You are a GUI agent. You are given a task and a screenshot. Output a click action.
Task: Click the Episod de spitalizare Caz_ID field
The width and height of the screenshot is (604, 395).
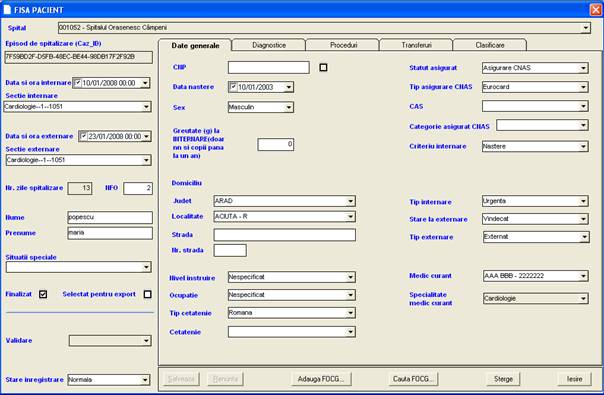point(79,57)
